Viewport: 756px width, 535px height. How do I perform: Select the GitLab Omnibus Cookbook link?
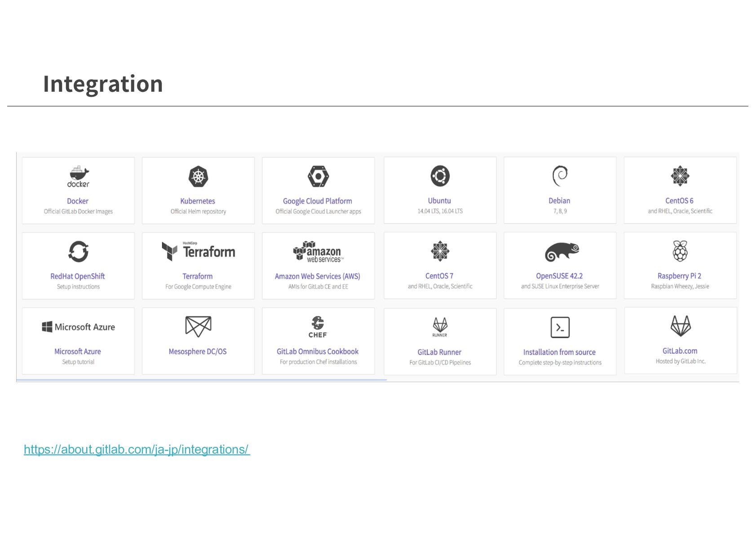point(318,351)
